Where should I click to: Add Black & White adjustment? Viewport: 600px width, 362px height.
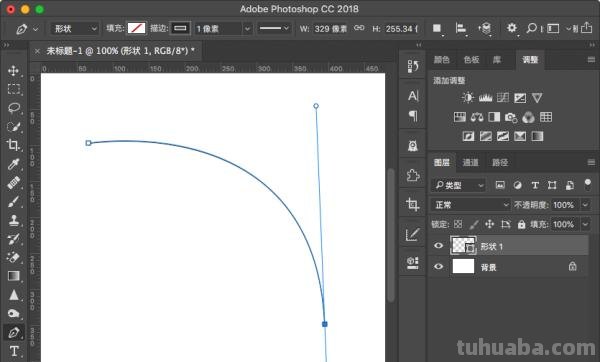coord(494,117)
